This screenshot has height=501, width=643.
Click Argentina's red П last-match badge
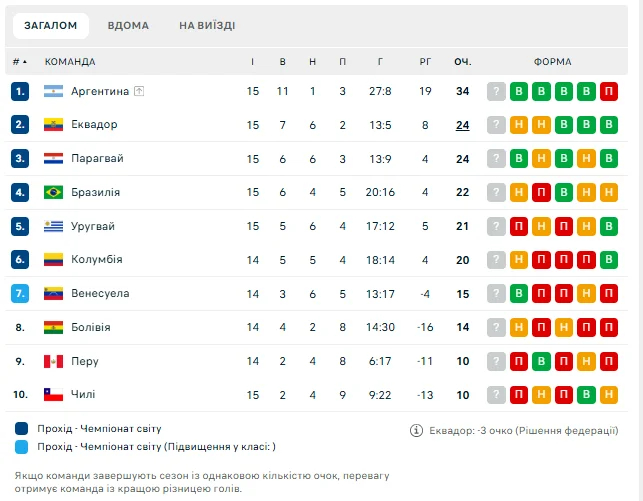610,92
